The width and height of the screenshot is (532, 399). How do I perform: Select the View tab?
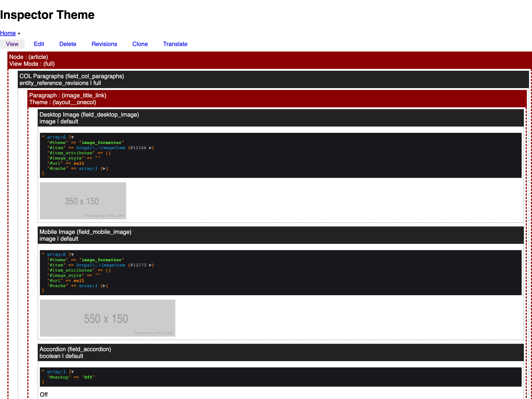coord(12,44)
